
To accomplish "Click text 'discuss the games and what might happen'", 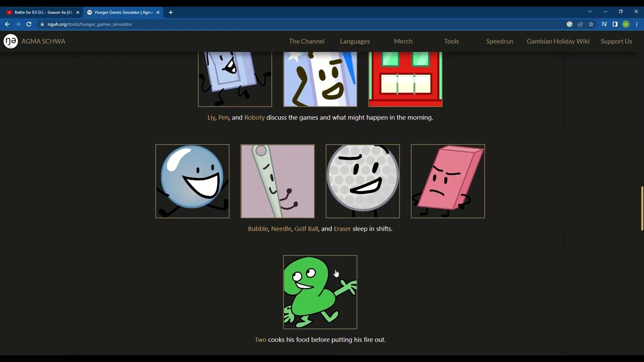I will coord(326,118).
